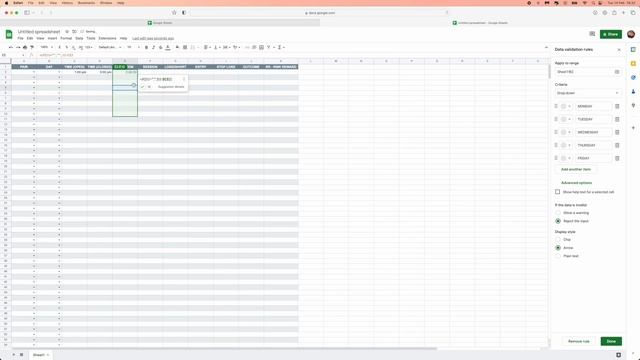Open the zoom level dropdown
The height and width of the screenshot is (360, 640).
[47, 47]
